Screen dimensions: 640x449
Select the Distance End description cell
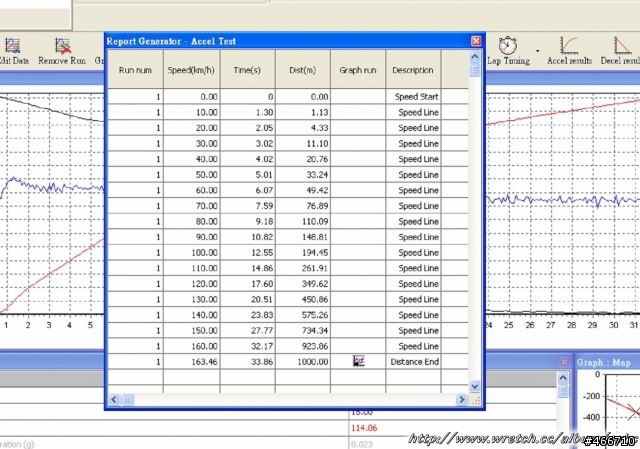413,362
